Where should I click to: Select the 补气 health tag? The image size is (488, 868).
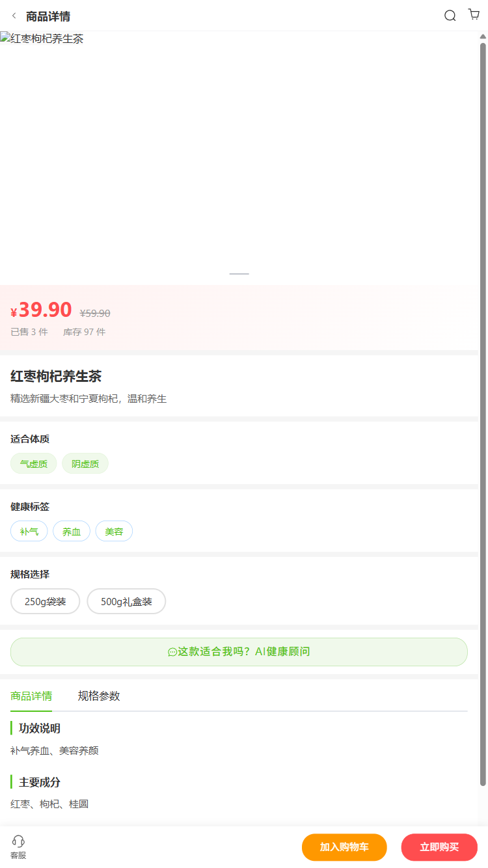tap(29, 532)
